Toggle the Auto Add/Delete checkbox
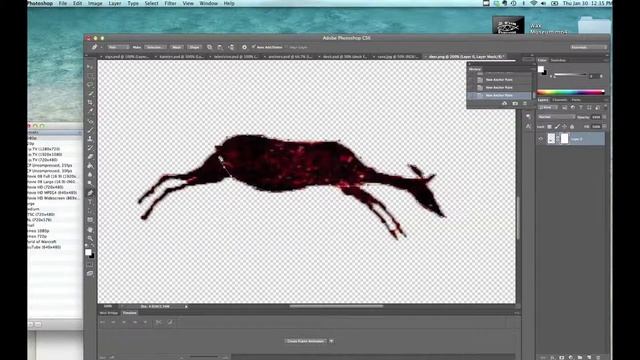The height and width of the screenshot is (360, 640). pyautogui.click(x=253, y=47)
